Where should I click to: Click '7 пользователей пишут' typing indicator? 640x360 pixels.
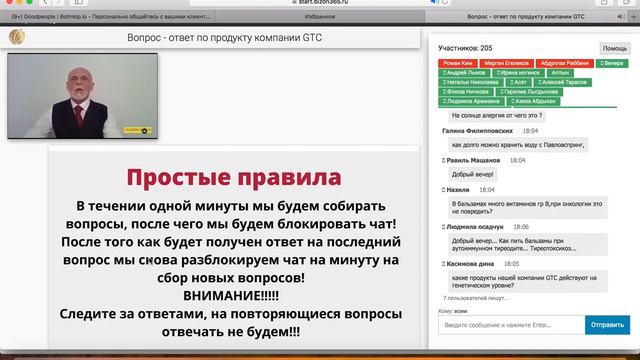(475, 298)
